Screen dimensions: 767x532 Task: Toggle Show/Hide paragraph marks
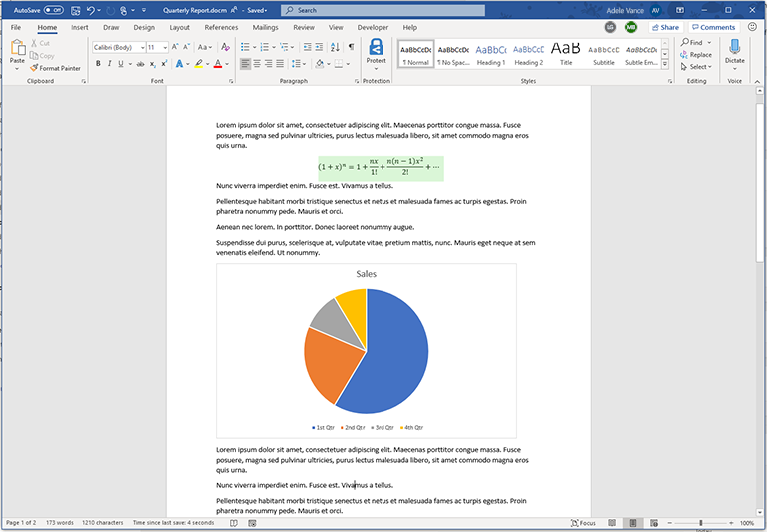click(351, 47)
